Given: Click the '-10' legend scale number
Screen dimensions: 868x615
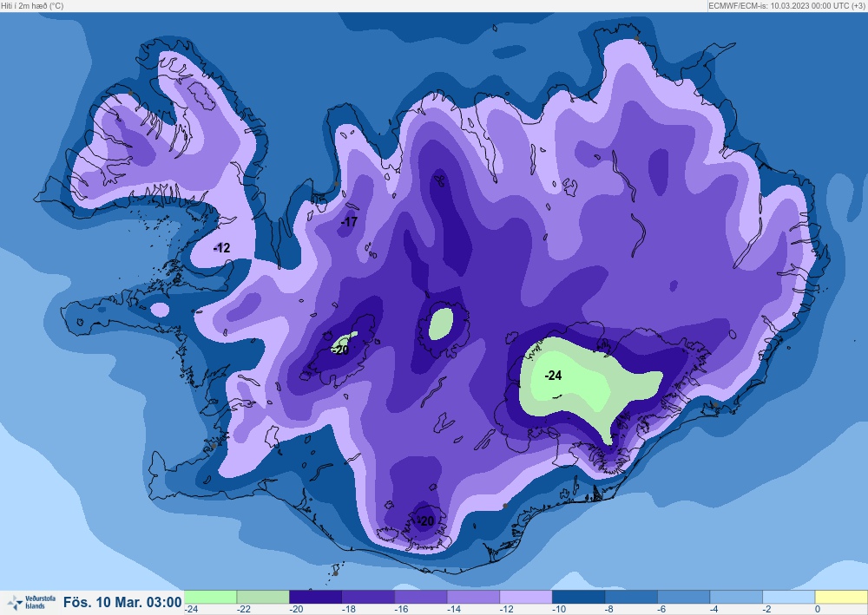Looking at the screenshot, I should [558, 609].
